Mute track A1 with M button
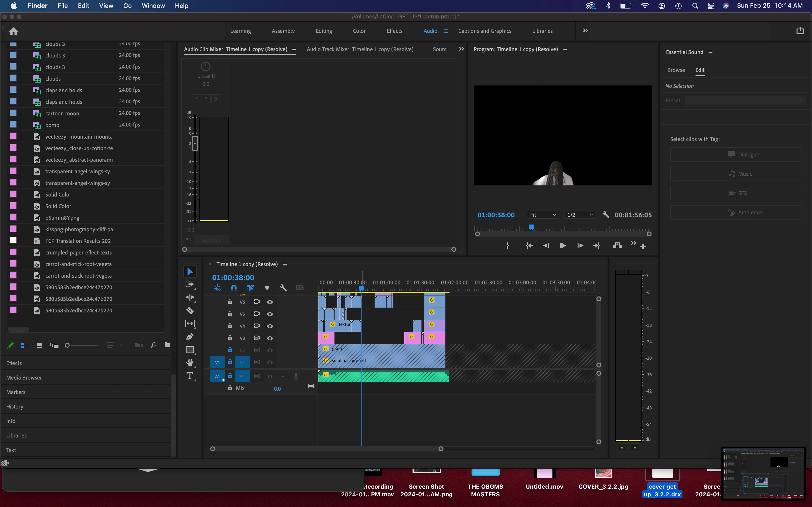Screen dimensions: 812x507 270,376
